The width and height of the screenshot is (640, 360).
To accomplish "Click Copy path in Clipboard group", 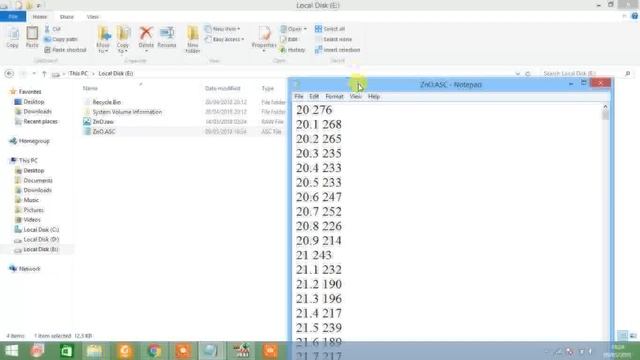I will pos(60,39).
